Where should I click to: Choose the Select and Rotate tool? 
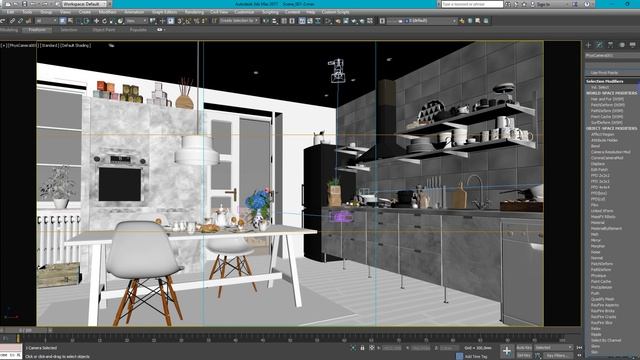click(x=104, y=20)
